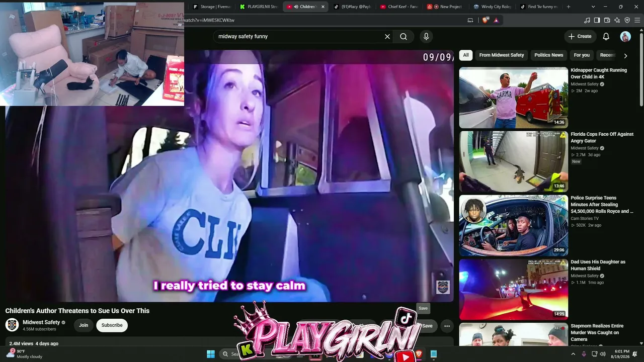Clear the YouTube search box text
The image size is (644, 362).
(387, 37)
